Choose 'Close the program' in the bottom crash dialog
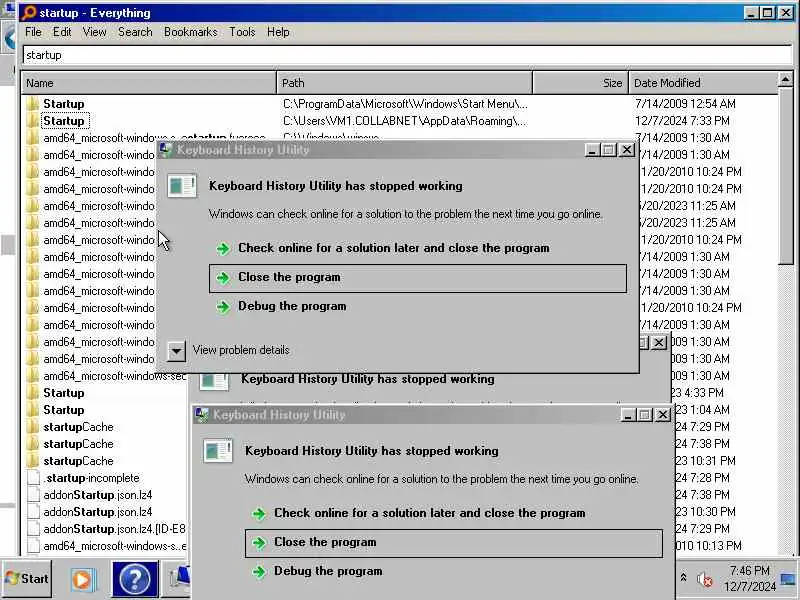Viewport: 800px width, 600px height. click(454, 543)
